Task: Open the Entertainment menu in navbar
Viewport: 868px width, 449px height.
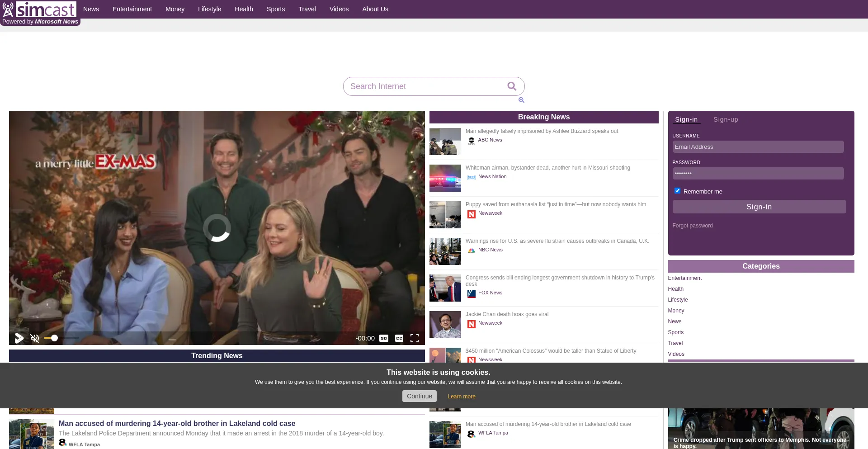Action: [x=132, y=9]
